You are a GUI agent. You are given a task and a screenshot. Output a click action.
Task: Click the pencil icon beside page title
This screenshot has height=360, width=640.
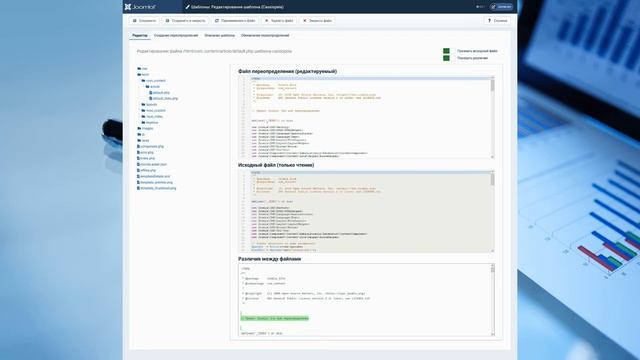(x=187, y=7)
